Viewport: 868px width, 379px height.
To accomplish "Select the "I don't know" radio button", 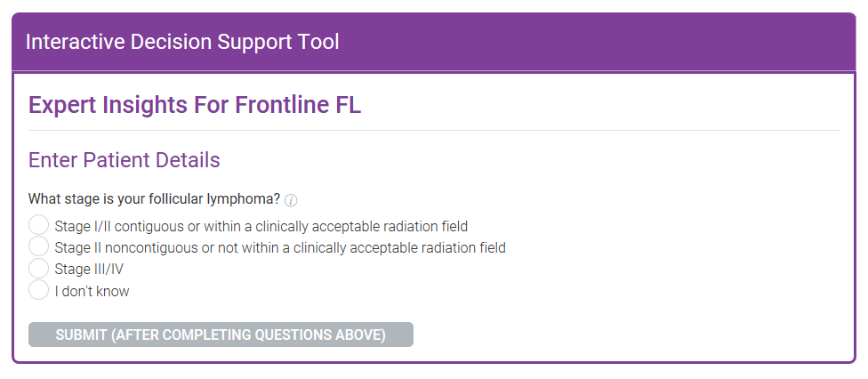I will (39, 290).
